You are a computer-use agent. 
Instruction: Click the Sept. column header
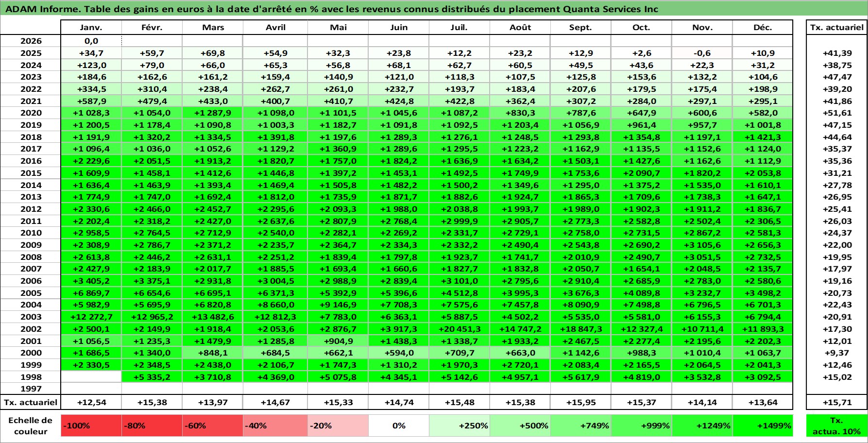coord(581,28)
